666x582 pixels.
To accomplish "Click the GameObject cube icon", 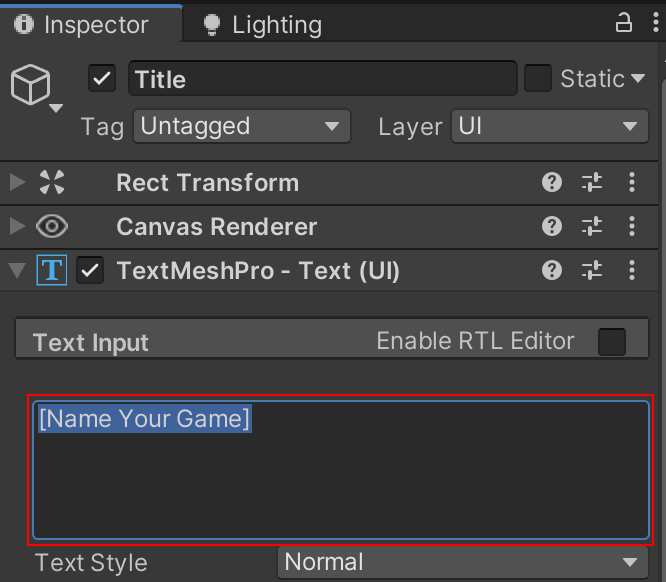I will pyautogui.click(x=30, y=86).
